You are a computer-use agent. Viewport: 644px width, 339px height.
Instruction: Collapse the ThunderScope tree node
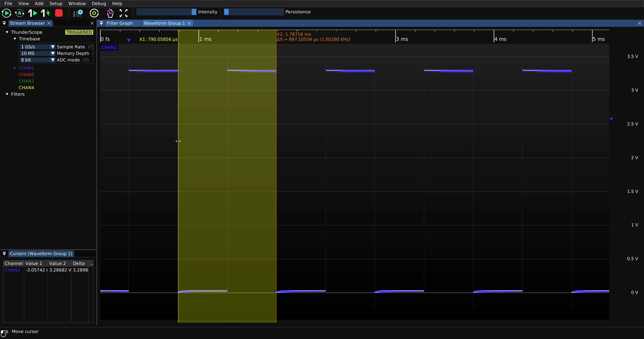(x=7, y=32)
